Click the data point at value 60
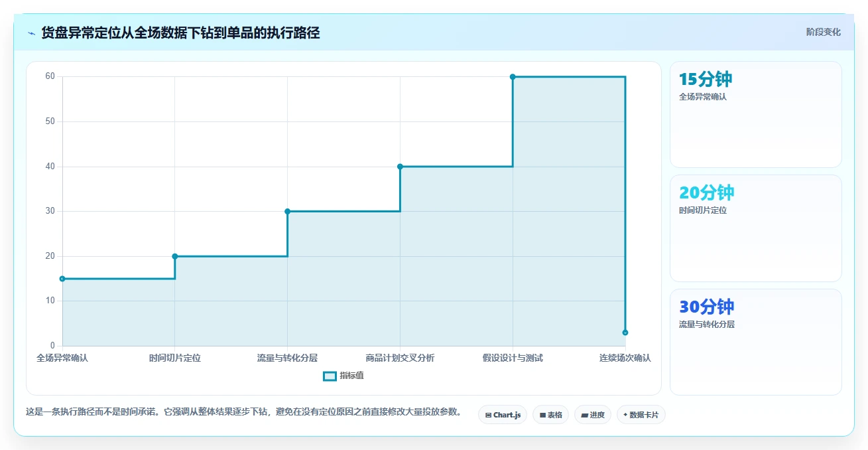Image resolution: width=868 pixels, height=450 pixels. (513, 77)
